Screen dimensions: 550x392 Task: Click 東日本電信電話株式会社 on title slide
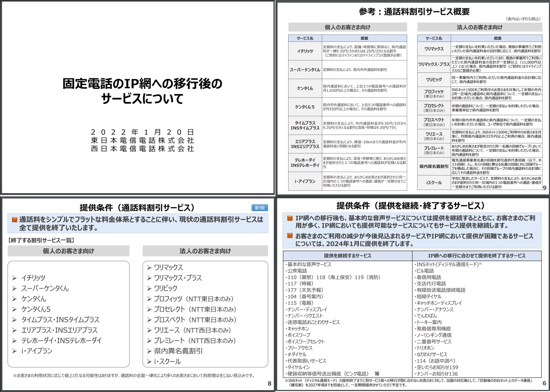(x=142, y=140)
